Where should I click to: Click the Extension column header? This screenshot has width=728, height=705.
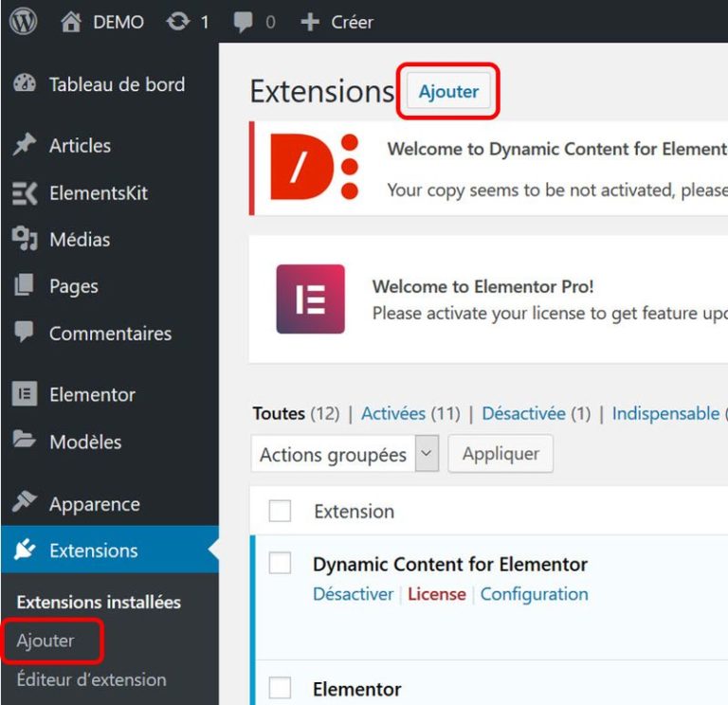(x=355, y=512)
